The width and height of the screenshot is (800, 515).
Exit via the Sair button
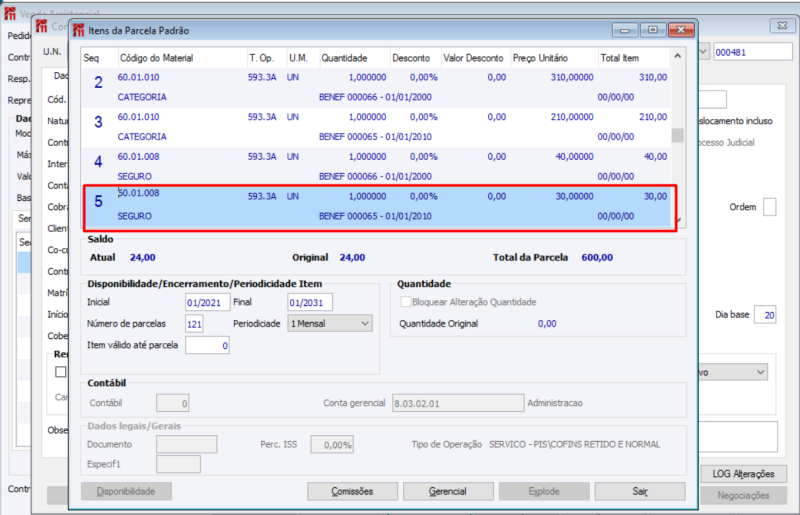639,491
